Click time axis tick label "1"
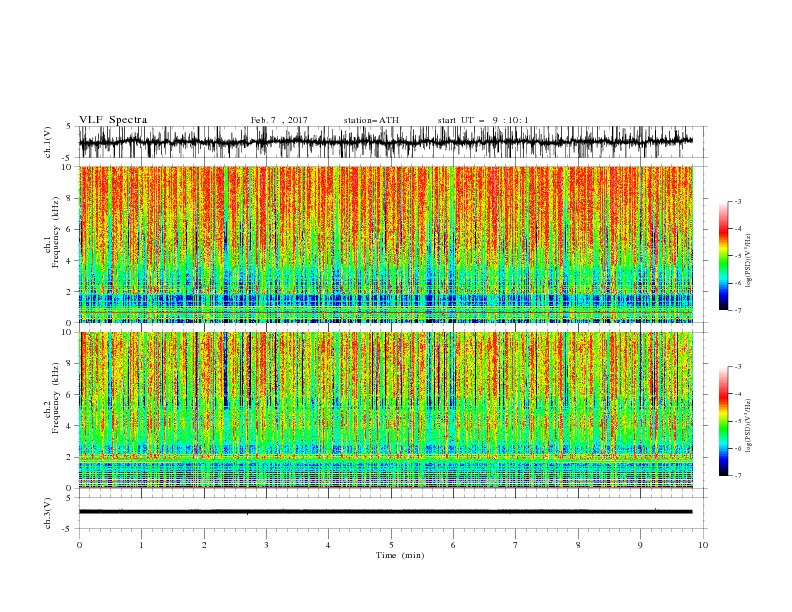 click(x=141, y=545)
